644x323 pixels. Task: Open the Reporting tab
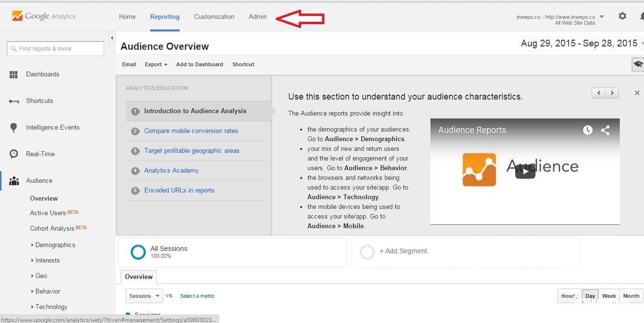[165, 16]
